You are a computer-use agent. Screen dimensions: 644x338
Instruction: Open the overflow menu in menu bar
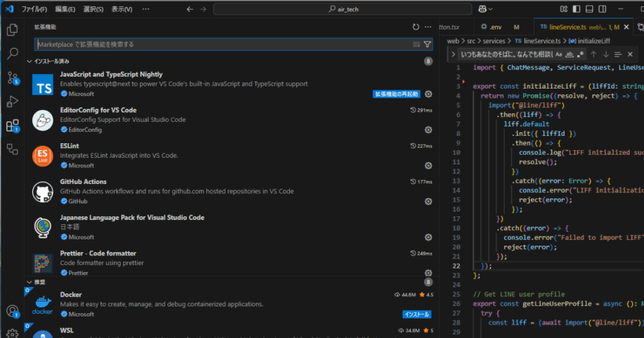tap(146, 9)
